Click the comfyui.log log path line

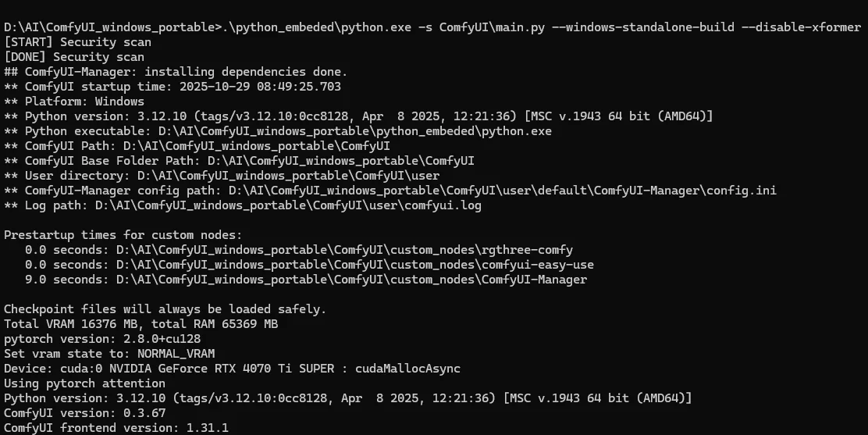(x=243, y=205)
